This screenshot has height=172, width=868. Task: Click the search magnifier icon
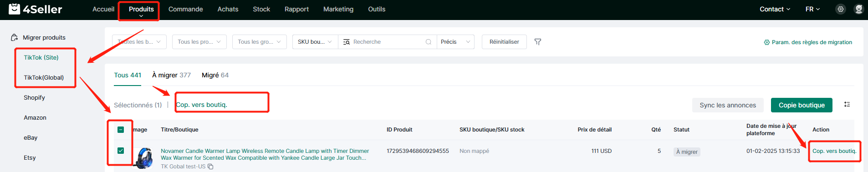click(x=429, y=42)
